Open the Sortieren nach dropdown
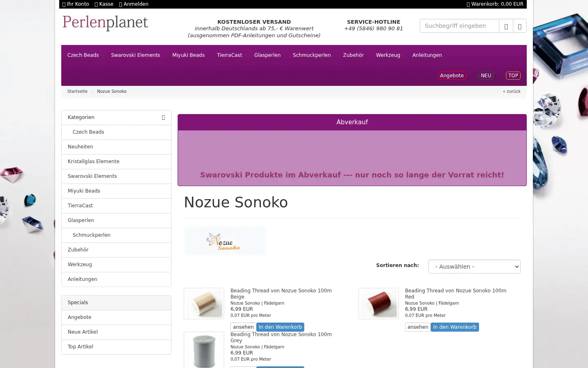 (x=474, y=267)
